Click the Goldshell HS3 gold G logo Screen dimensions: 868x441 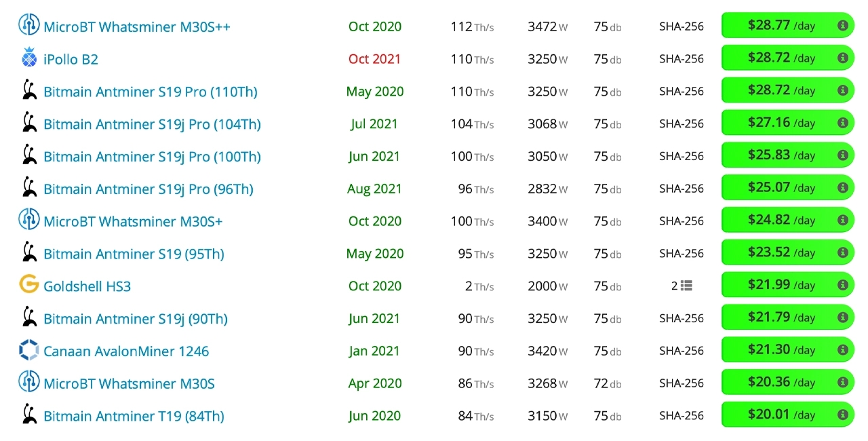click(29, 285)
